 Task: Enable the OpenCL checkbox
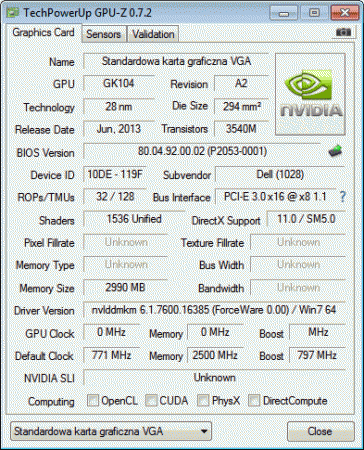(93, 400)
